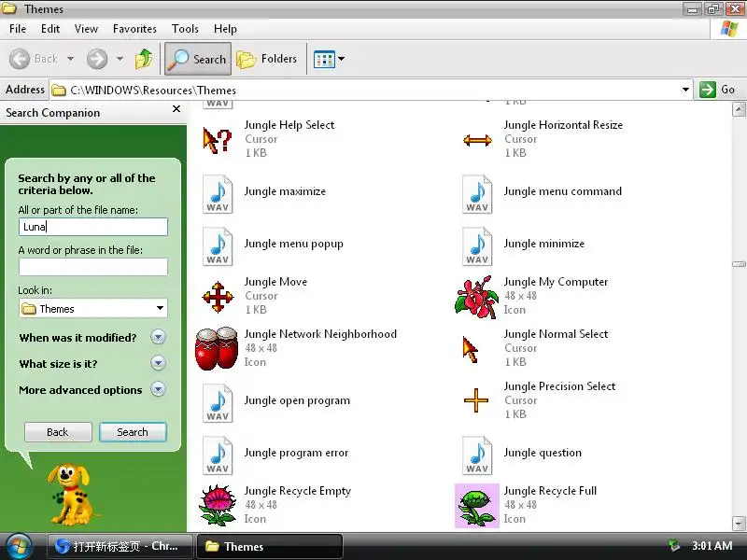Viewport: 747px width, 560px height.
Task: Click the Go button
Action: (717, 90)
